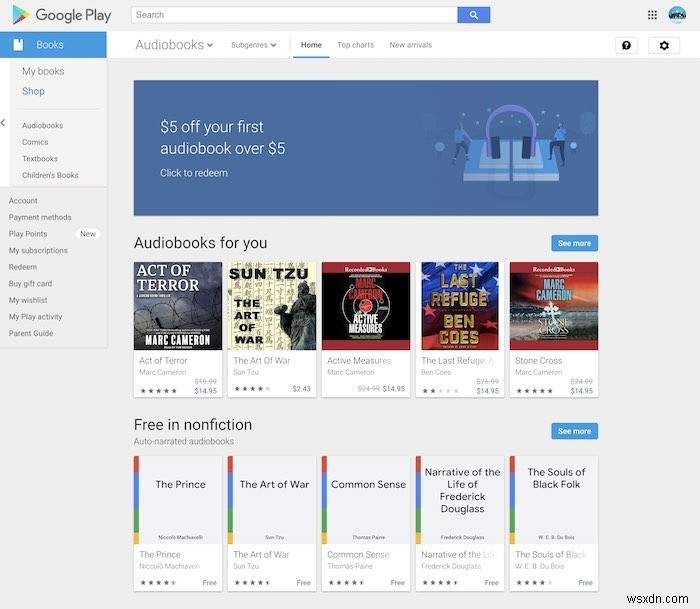Open Payment methods link
Viewport: 700px width, 609px height.
[40, 217]
